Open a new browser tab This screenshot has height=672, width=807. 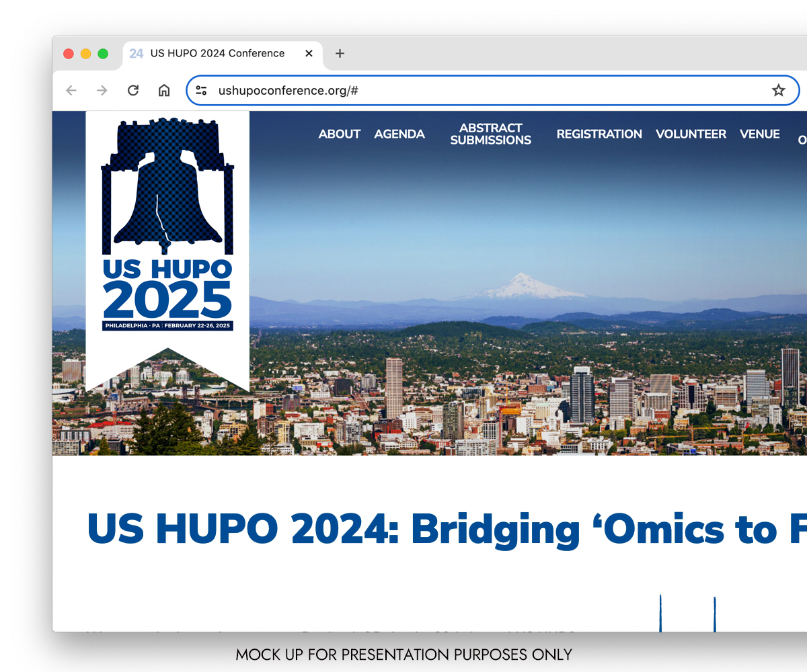[x=340, y=54]
